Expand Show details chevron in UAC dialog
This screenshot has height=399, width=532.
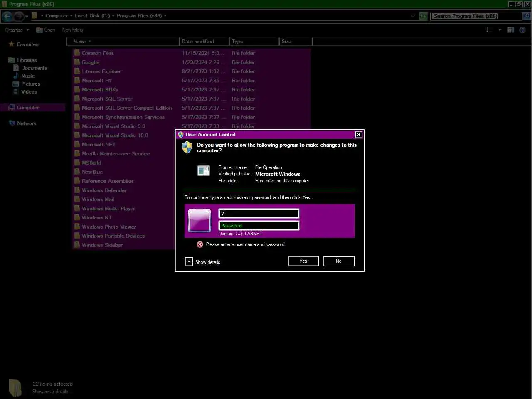coord(189,262)
